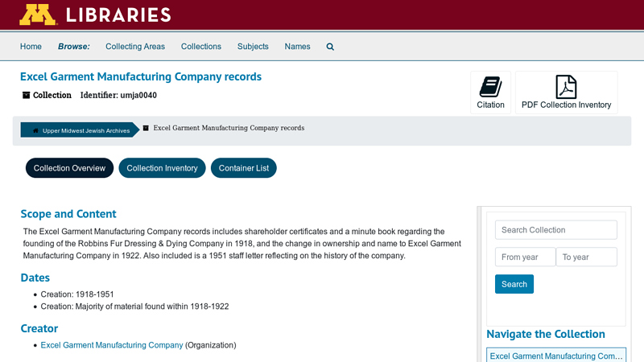Switch to the Collection Overview tab
The height and width of the screenshot is (362, 644).
click(69, 168)
